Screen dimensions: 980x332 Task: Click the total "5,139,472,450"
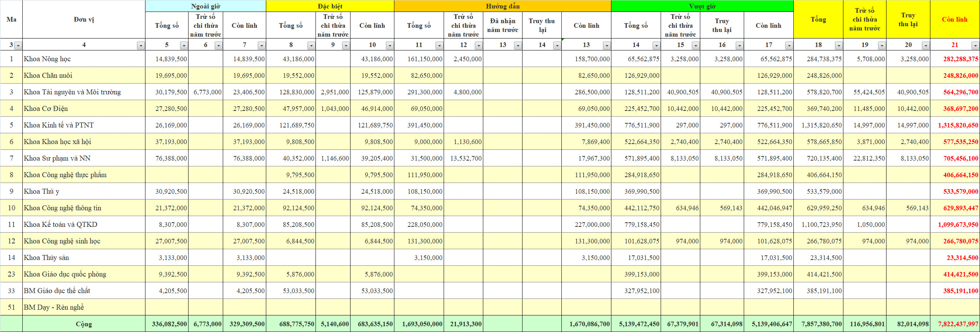[x=636, y=324]
